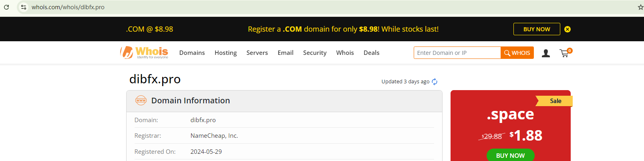Open the Domains menu

pos(192,53)
